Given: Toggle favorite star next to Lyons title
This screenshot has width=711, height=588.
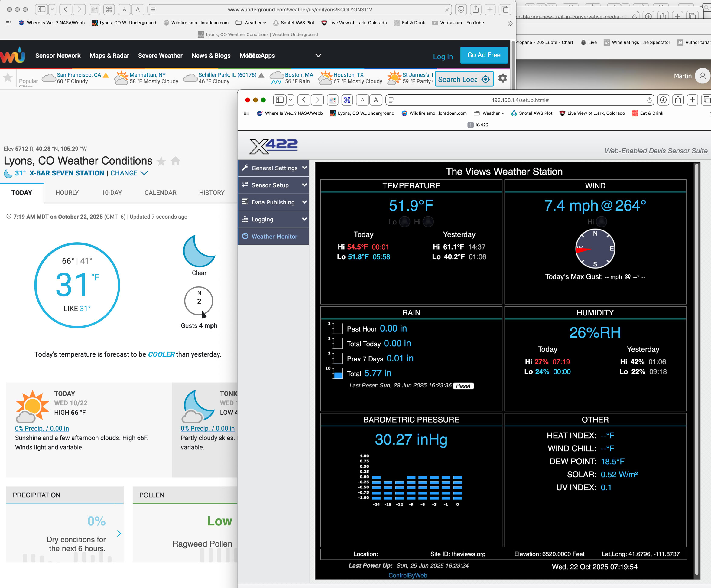Looking at the screenshot, I should (x=161, y=161).
